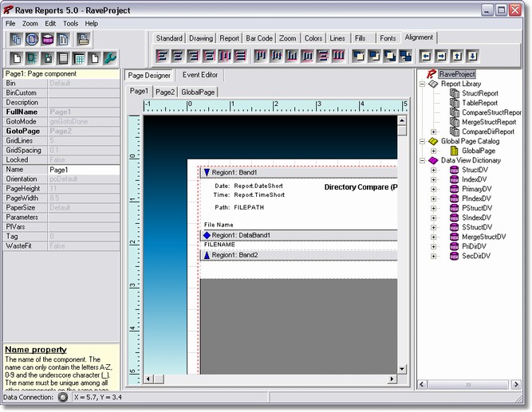Screen dimensions: 532x412
Task: Select the RaveProject root node
Action: point(457,74)
